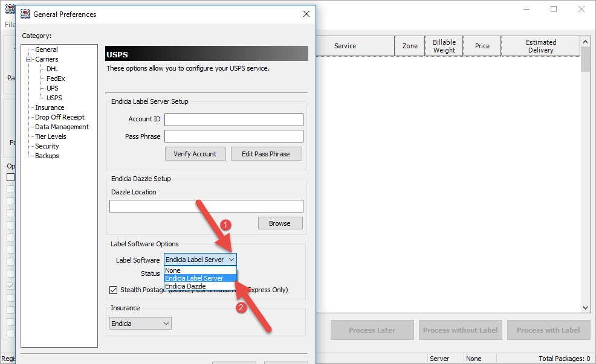Image resolution: width=596 pixels, height=364 pixels.
Task: Click the Total Packages status text
Action: pyautogui.click(x=564, y=359)
